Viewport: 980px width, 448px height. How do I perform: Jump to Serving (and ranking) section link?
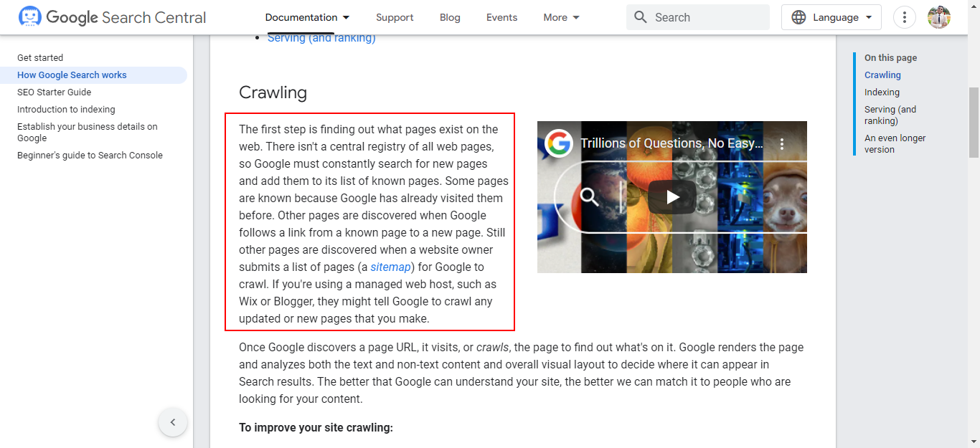pos(890,115)
